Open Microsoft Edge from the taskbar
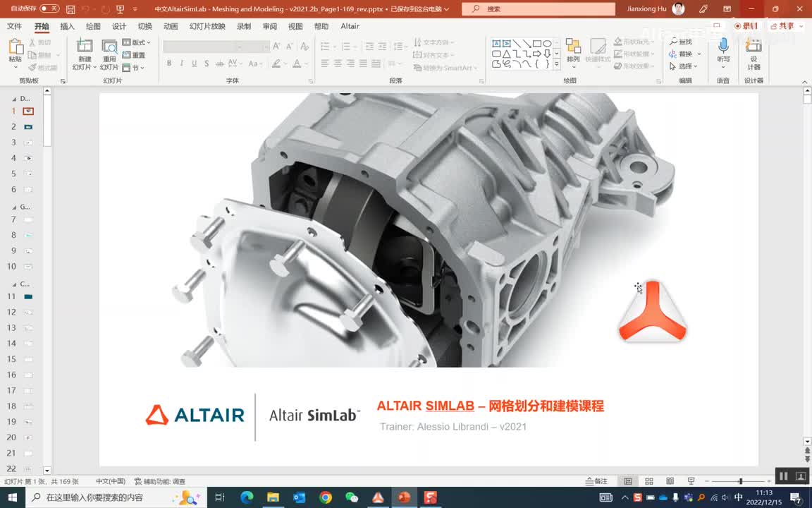812x508 pixels. [247, 497]
